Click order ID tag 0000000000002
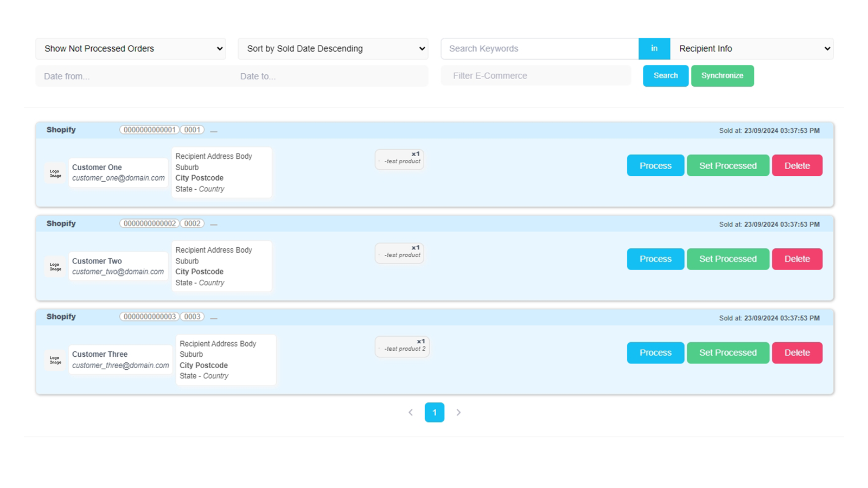Viewport: 868px width, 488px height. (150, 223)
